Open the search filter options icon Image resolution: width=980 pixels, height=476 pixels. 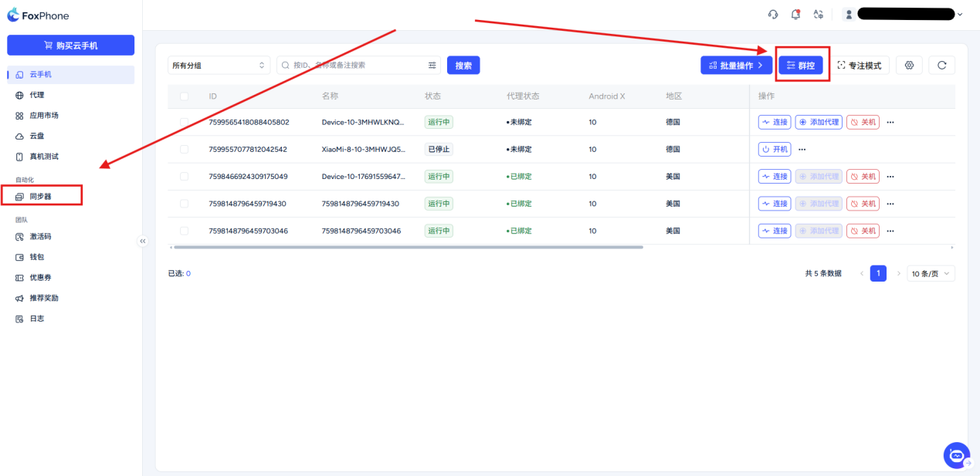[x=432, y=66]
